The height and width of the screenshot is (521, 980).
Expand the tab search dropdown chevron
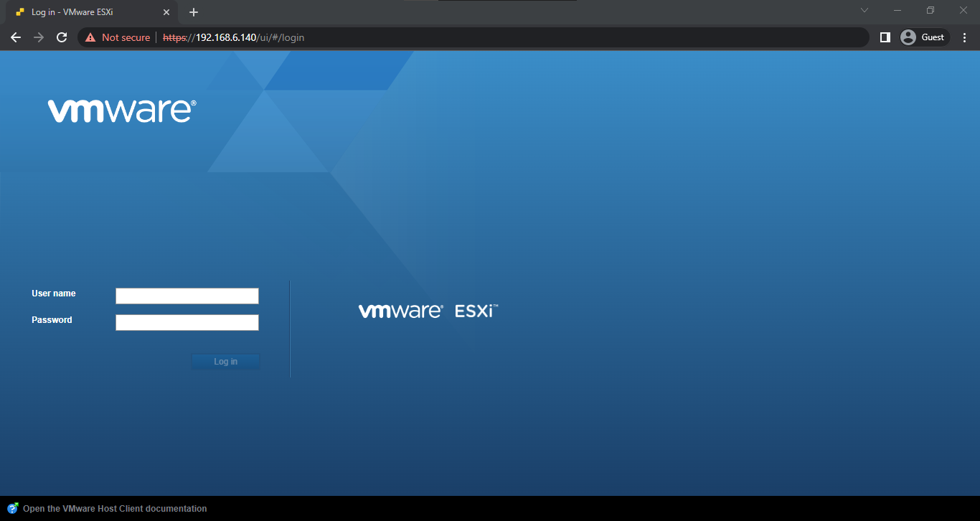(864, 10)
